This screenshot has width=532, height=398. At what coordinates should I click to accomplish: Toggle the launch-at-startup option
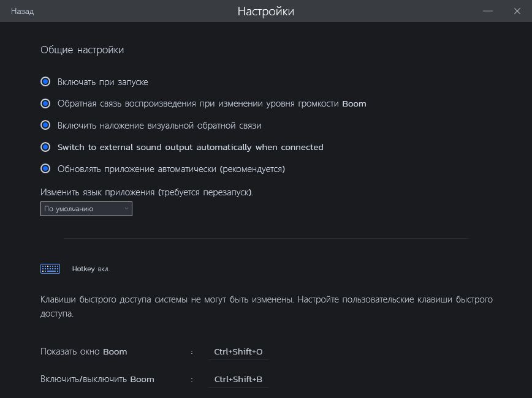[45, 82]
